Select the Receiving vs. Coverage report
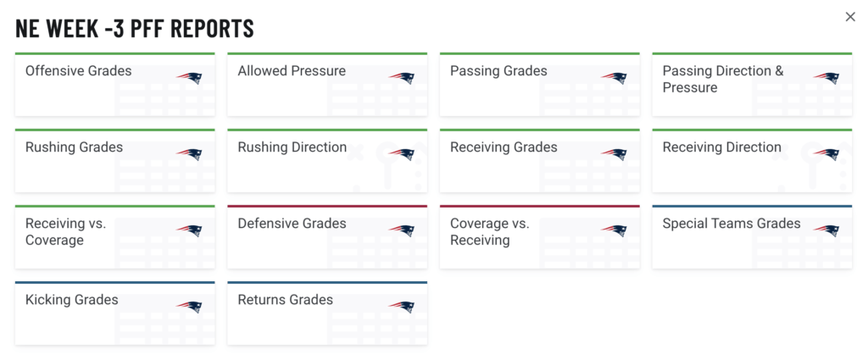The height and width of the screenshot is (360, 868). [x=65, y=231]
